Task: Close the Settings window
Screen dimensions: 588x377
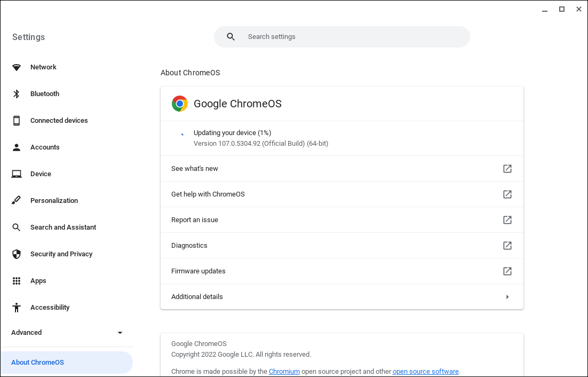Action: (578, 10)
